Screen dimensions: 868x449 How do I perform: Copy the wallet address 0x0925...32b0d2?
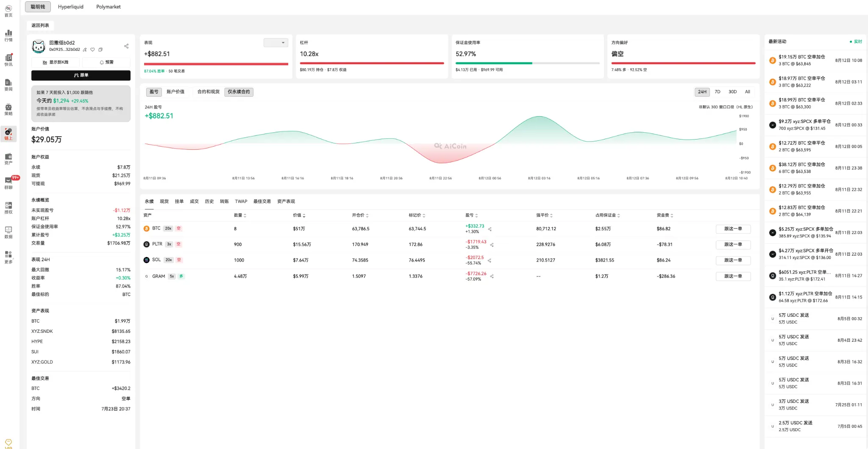[x=100, y=50]
